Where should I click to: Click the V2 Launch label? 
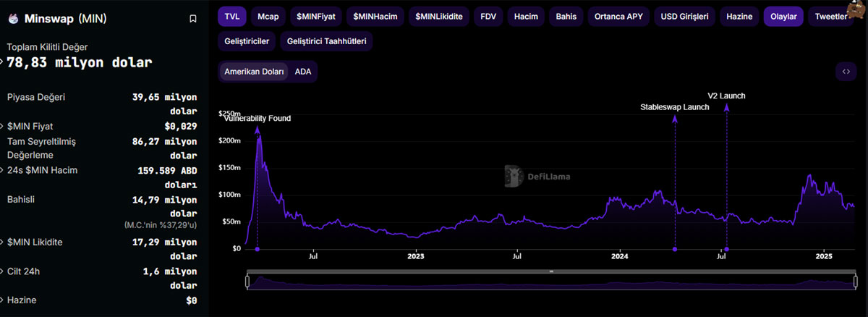[726, 96]
